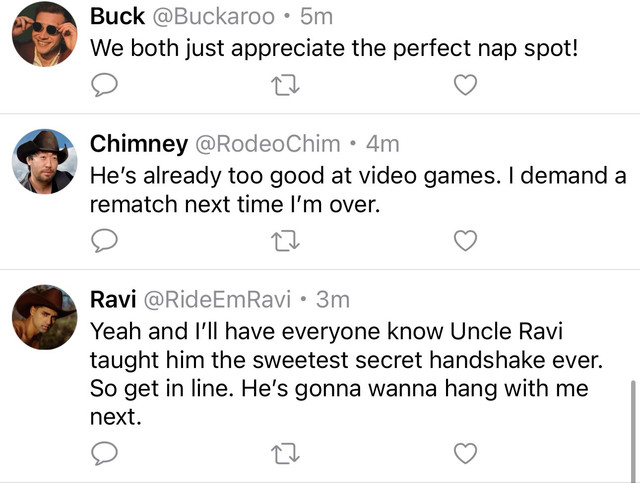Screen dimensions: 640x483
Task: Retweet Chimney's rematch tweet
Action: 285,240
